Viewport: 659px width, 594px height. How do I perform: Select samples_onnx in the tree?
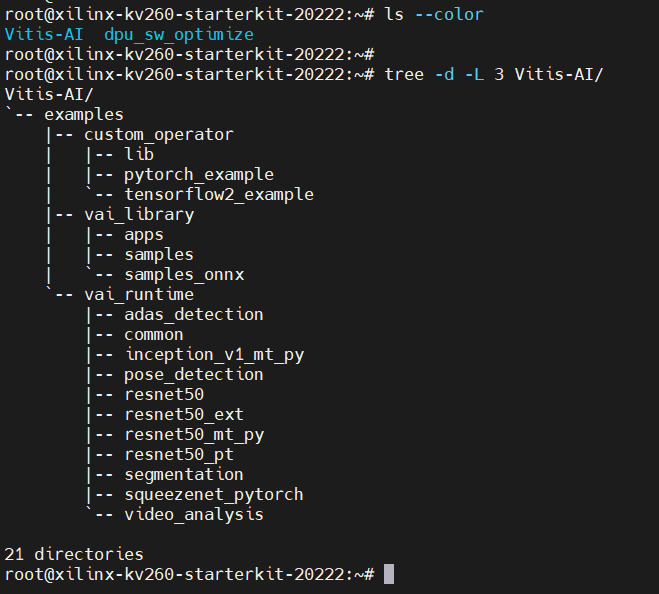point(184,275)
